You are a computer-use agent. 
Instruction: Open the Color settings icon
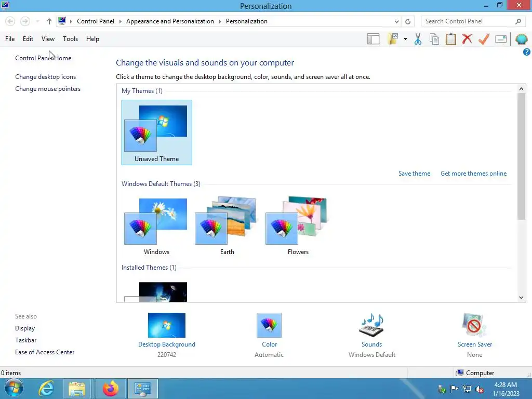[x=269, y=325]
